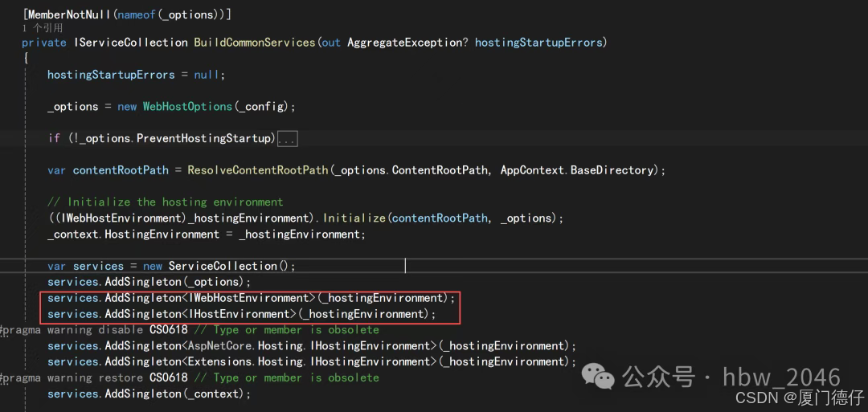
Task: Click Extensions.Hosting.IHostingEnvironment type argument
Action: pos(309,361)
